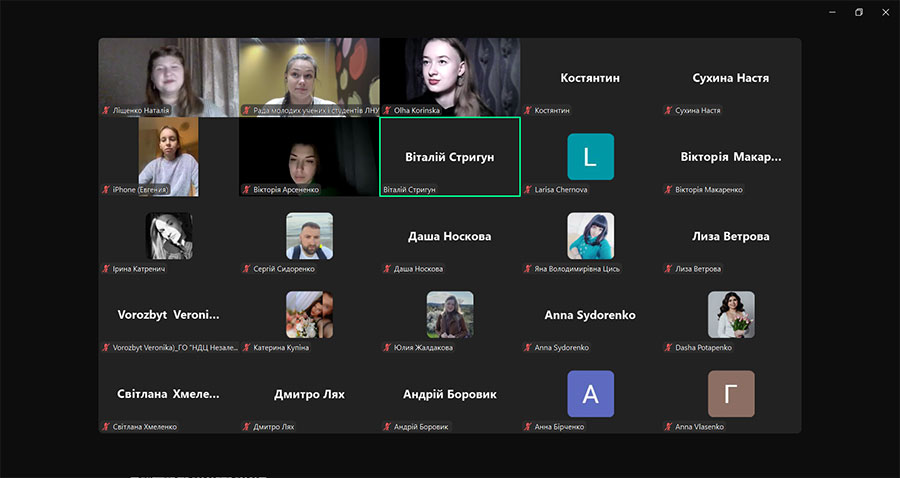This screenshot has width=900, height=478.
Task: Click Ірина Катренич profile picture
Action: [169, 236]
